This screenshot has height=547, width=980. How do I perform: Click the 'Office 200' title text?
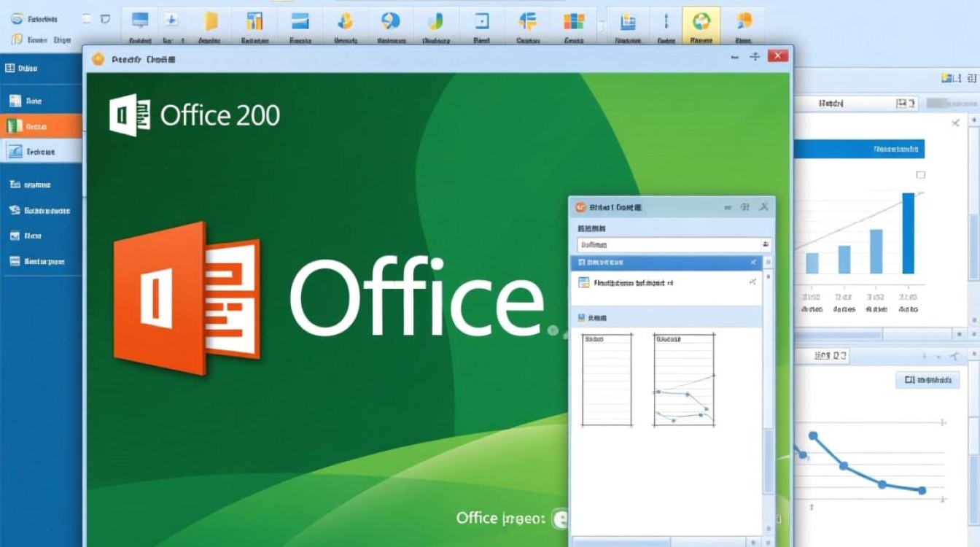(220, 116)
